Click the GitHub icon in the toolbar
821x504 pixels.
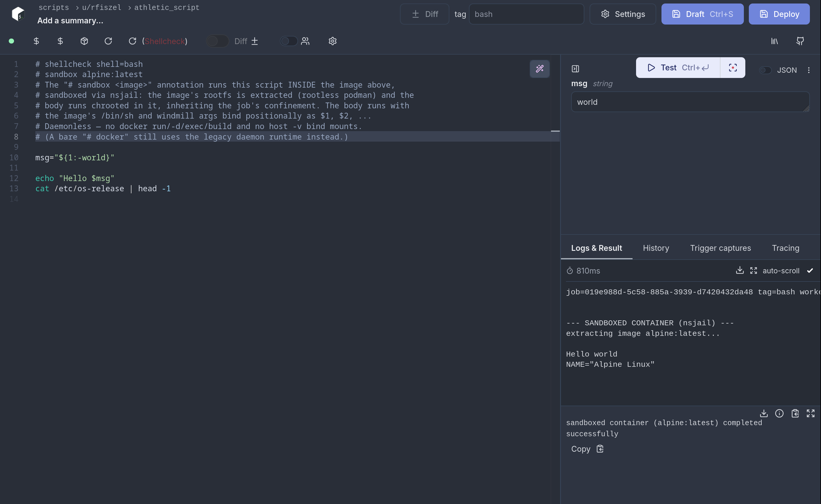[800, 41]
